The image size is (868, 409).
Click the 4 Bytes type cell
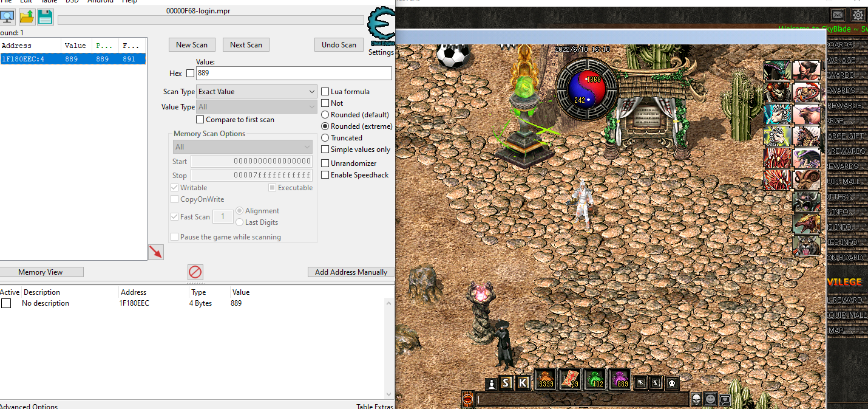tap(200, 303)
